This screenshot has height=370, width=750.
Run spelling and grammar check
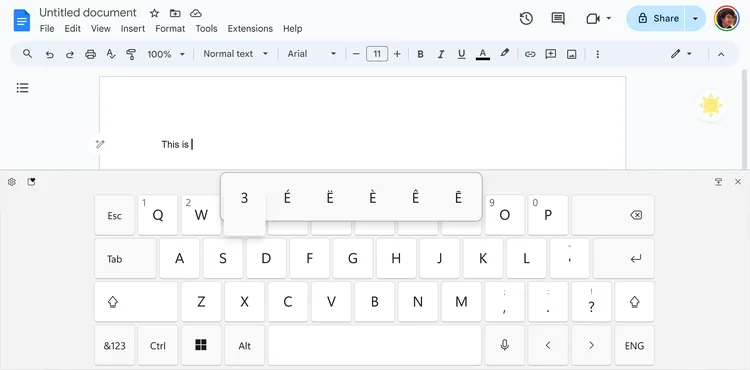[x=110, y=54]
